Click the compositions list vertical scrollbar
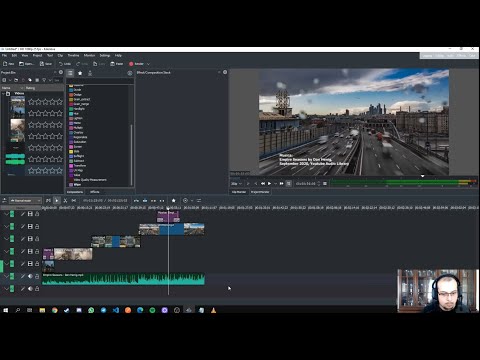The height and width of the screenshot is (360, 480). (x=131, y=154)
